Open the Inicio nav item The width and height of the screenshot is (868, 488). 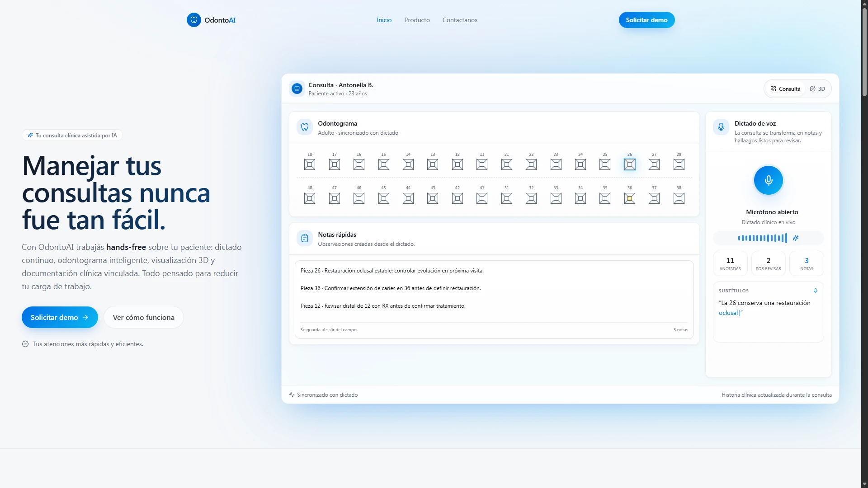click(384, 20)
